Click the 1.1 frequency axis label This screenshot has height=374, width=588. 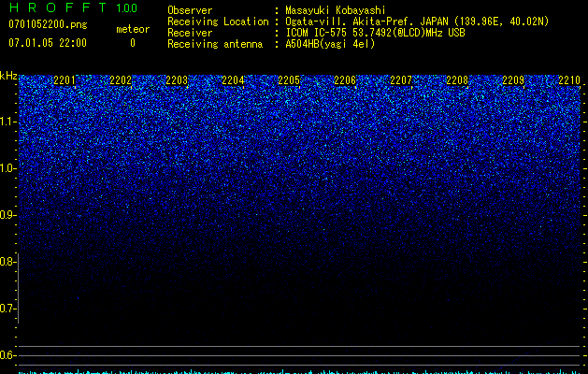click(x=8, y=122)
